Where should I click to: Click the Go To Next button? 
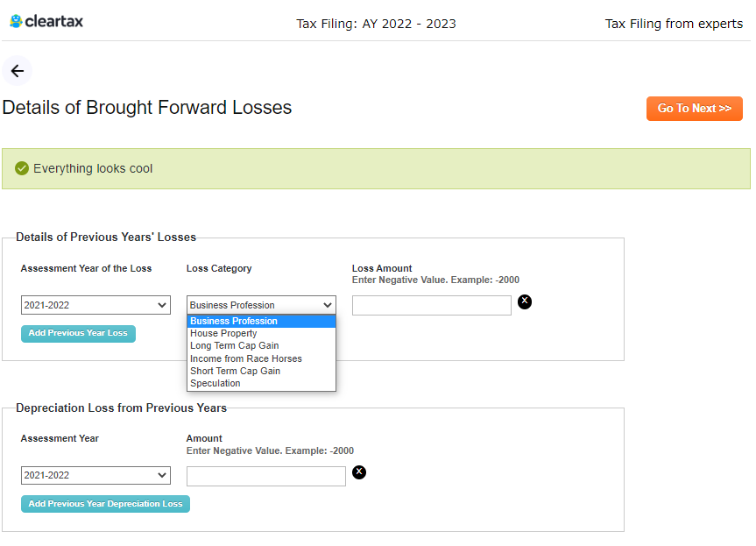click(x=695, y=109)
